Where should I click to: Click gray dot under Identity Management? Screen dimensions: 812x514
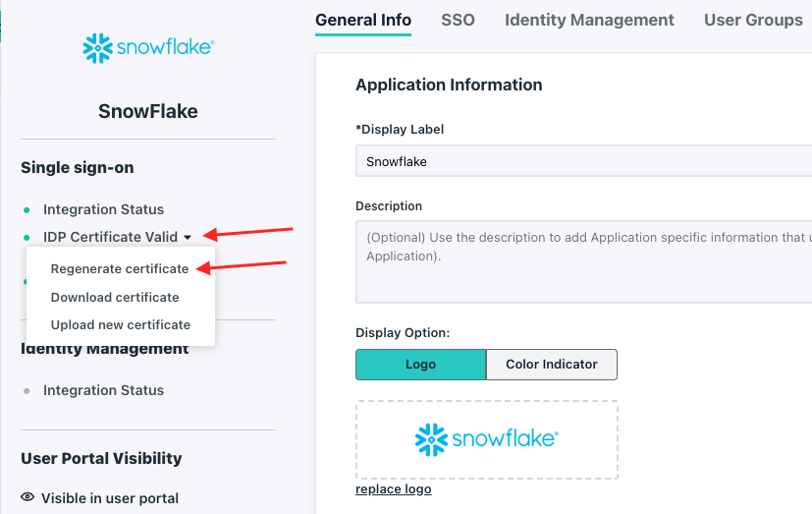(x=27, y=391)
